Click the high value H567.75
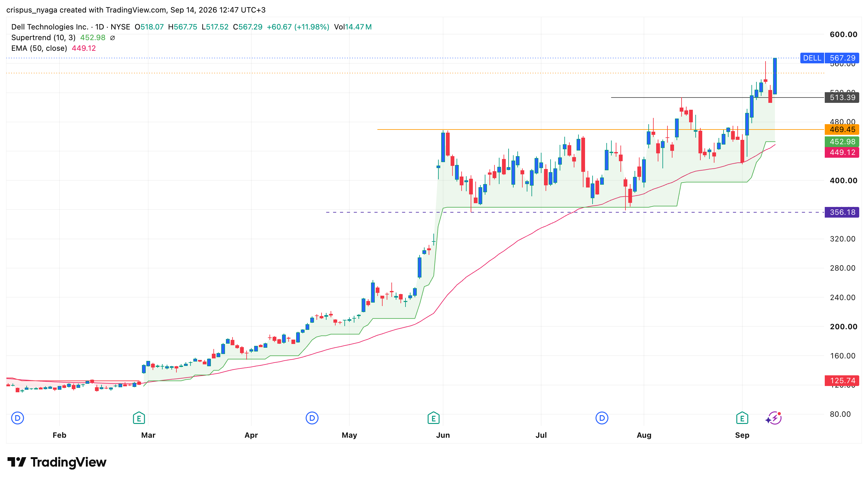The height and width of the screenshot is (481, 868). point(183,27)
